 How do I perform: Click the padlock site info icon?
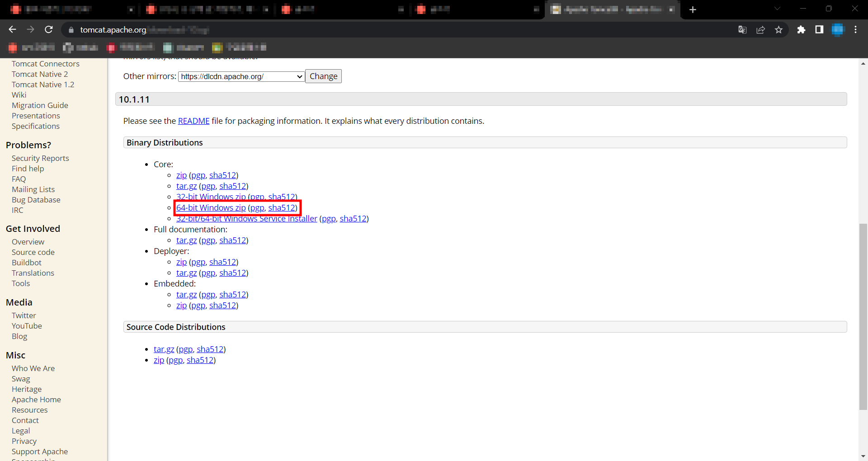pyautogui.click(x=71, y=30)
